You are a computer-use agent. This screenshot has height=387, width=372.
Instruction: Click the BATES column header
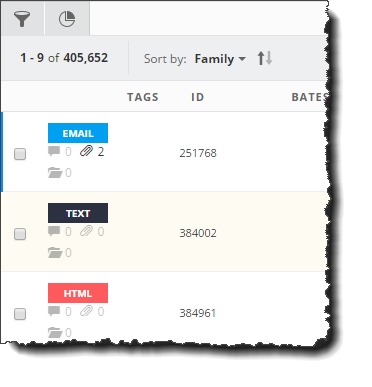click(309, 97)
